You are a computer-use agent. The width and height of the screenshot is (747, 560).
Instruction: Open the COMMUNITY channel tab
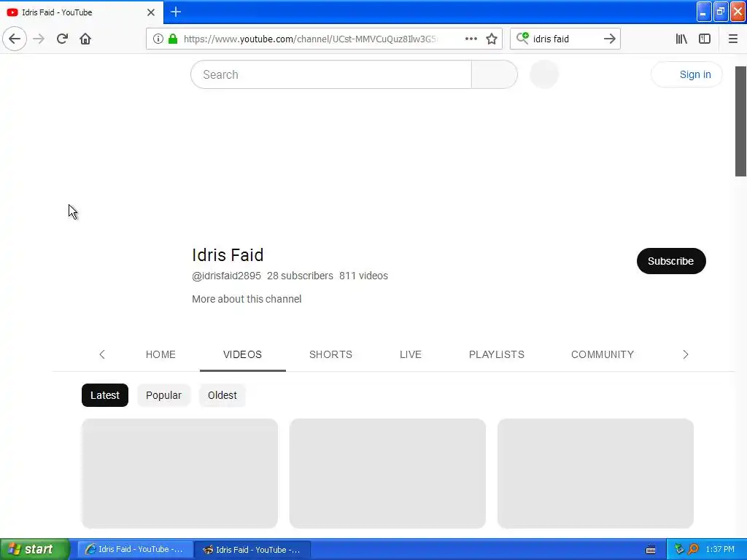click(602, 354)
